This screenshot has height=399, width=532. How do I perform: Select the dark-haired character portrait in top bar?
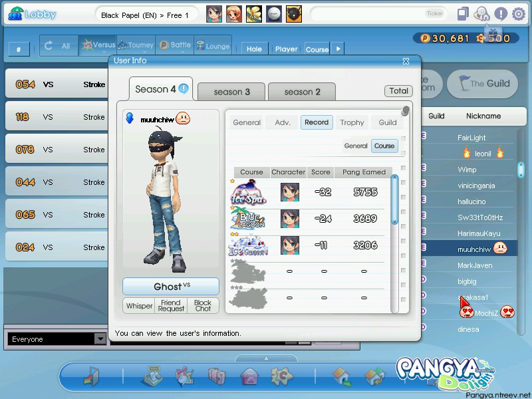214,14
